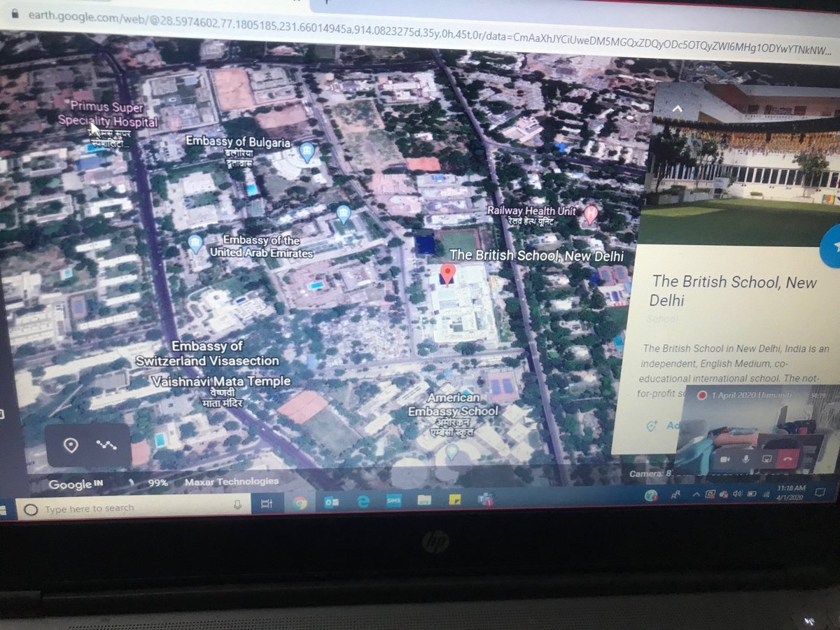This screenshot has width=840, height=630.
Task: Collapse the place info panel with chevron
Action: [676, 109]
